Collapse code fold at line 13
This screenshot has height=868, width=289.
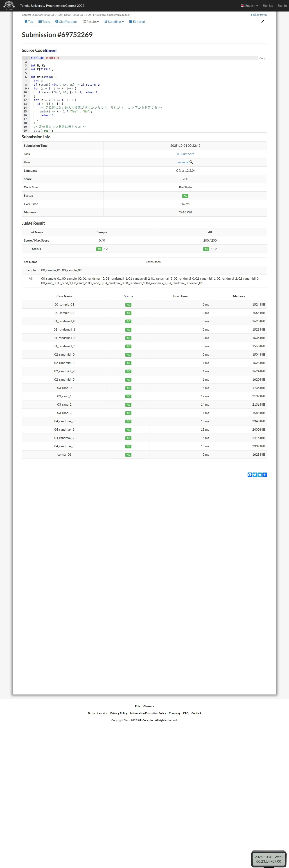tap(28, 104)
